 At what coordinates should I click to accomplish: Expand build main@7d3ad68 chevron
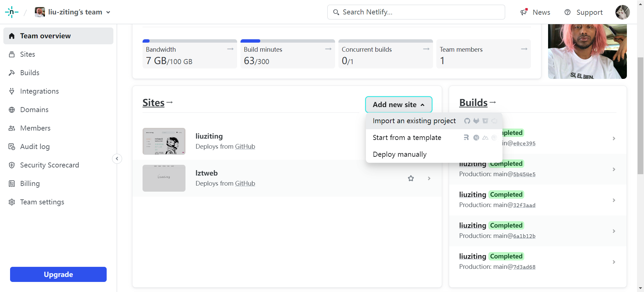click(614, 262)
